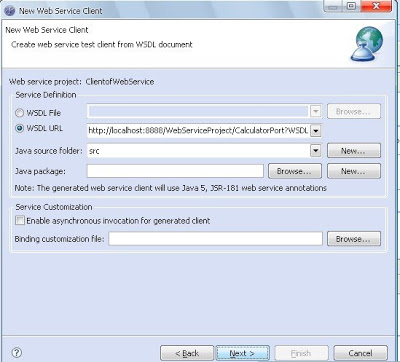
Task: Click Browse button beside Java package
Action: (295, 171)
